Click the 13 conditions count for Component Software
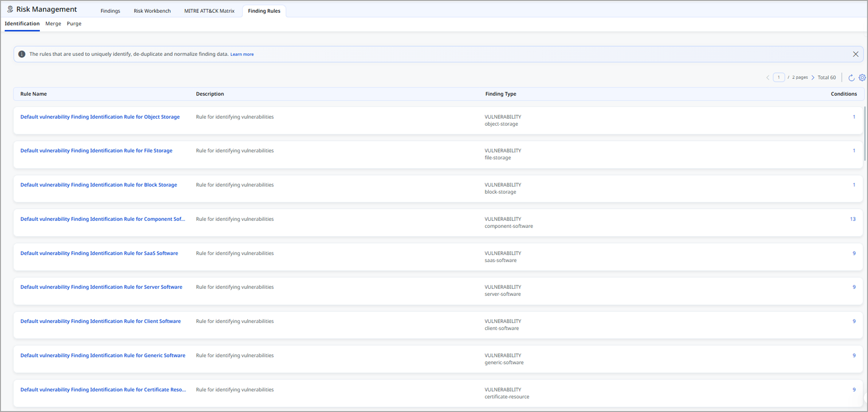The width and height of the screenshot is (868, 412). (x=852, y=219)
